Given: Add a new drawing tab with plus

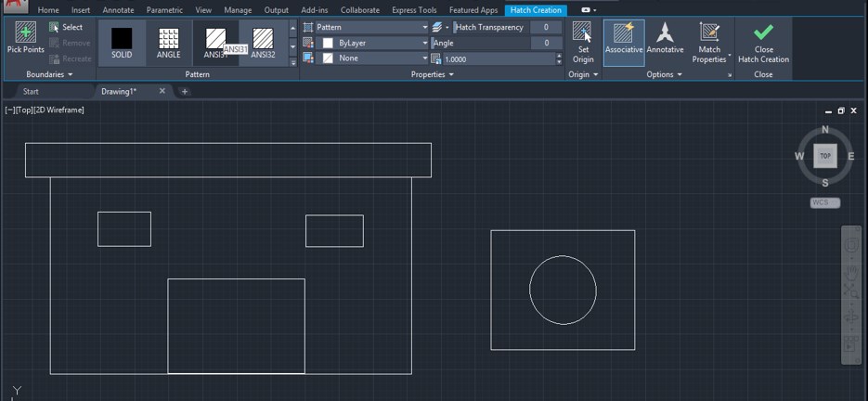Looking at the screenshot, I should [x=185, y=91].
